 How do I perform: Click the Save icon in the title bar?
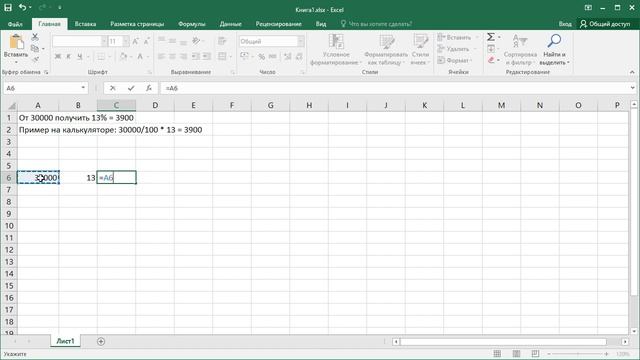point(8,7)
